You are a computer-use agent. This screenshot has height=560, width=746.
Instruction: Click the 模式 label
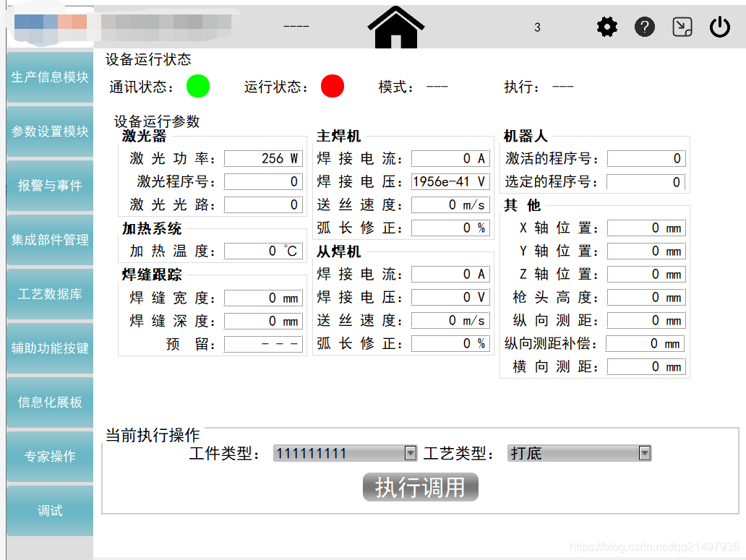[x=396, y=87]
